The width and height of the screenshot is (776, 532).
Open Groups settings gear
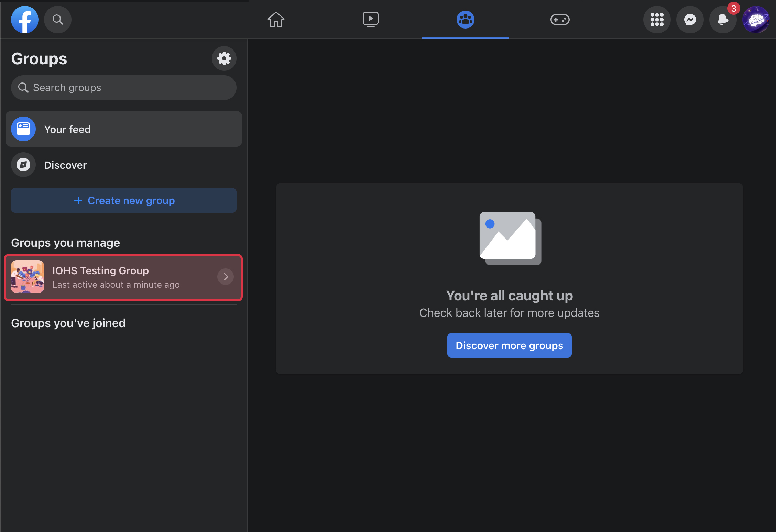pyautogui.click(x=224, y=58)
